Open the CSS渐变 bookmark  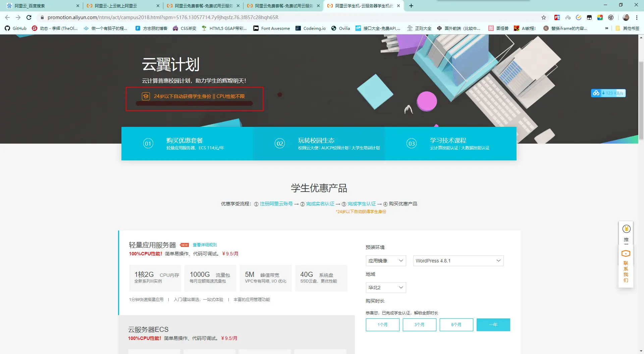184,28
